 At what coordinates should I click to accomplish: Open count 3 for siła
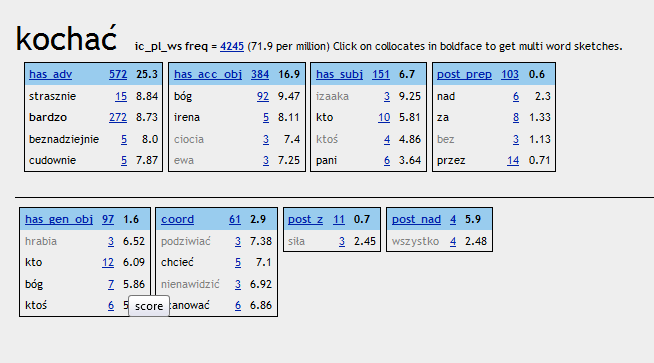pyautogui.click(x=342, y=242)
